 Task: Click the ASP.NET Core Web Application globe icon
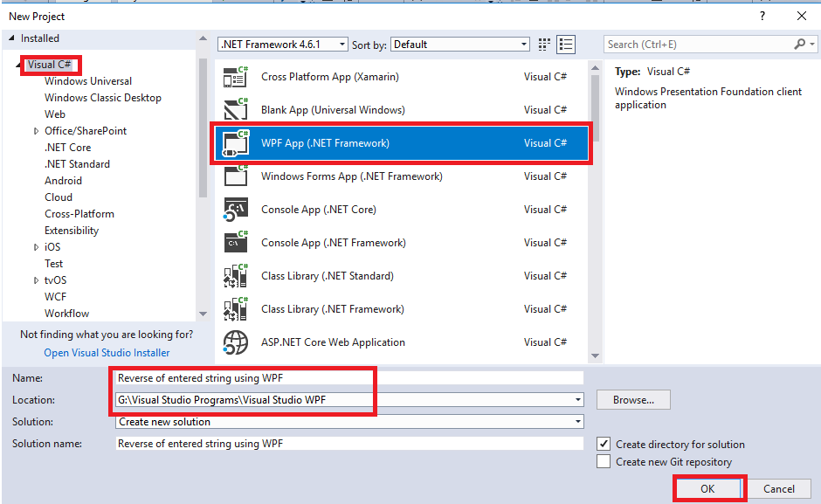pos(236,342)
